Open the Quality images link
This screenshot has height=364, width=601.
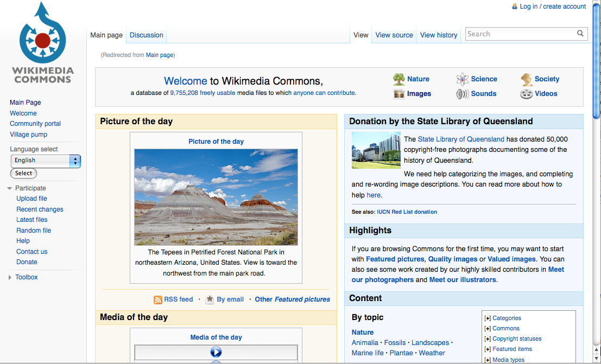[453, 259]
